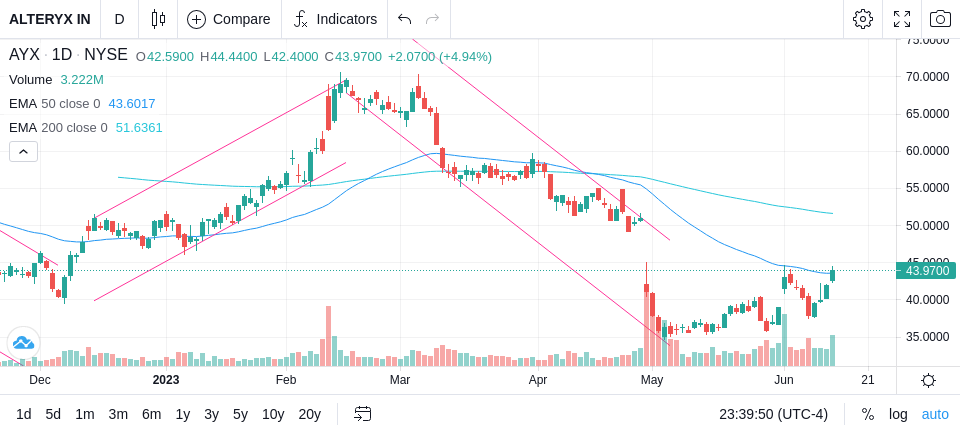The width and height of the screenshot is (960, 433).
Task: Click the EMA 50 value 43.6017
Action: pyautogui.click(x=132, y=104)
